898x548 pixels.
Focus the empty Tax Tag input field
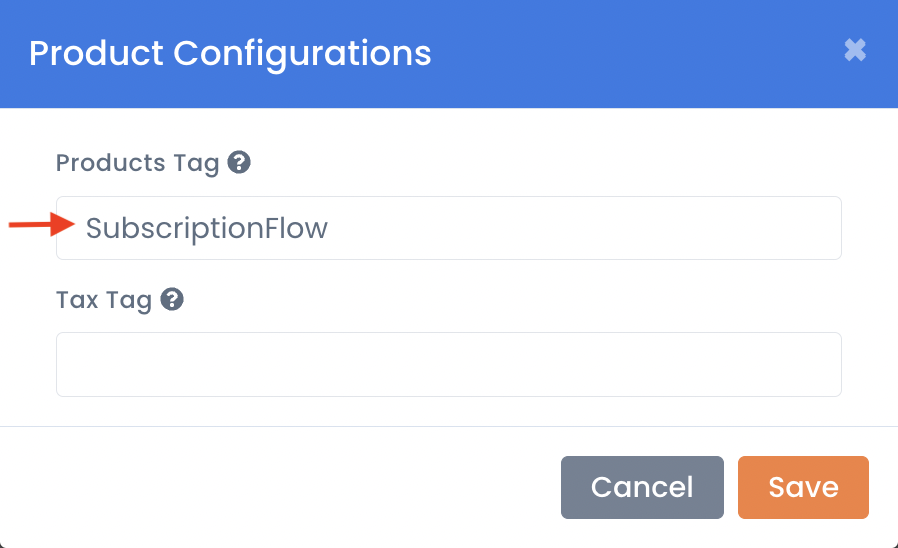(448, 364)
